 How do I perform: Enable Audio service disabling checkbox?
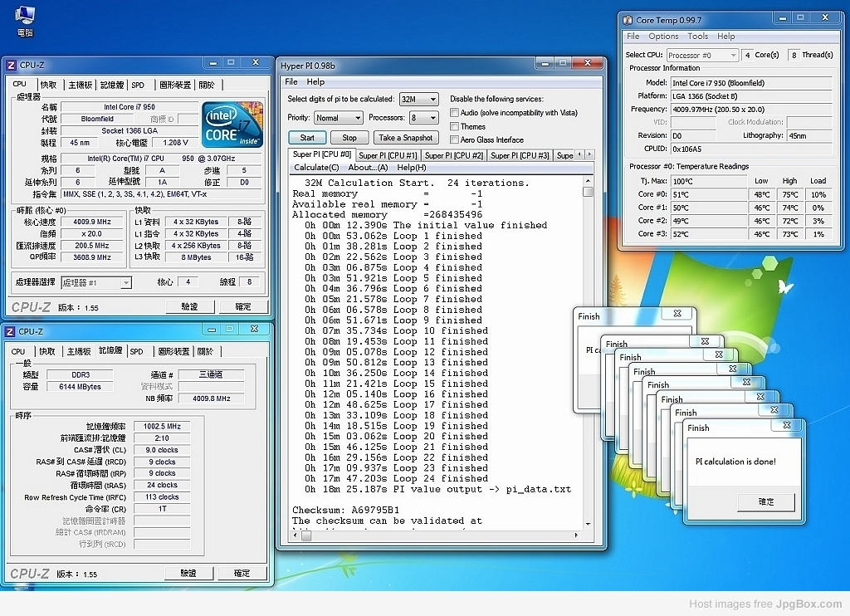(x=454, y=113)
